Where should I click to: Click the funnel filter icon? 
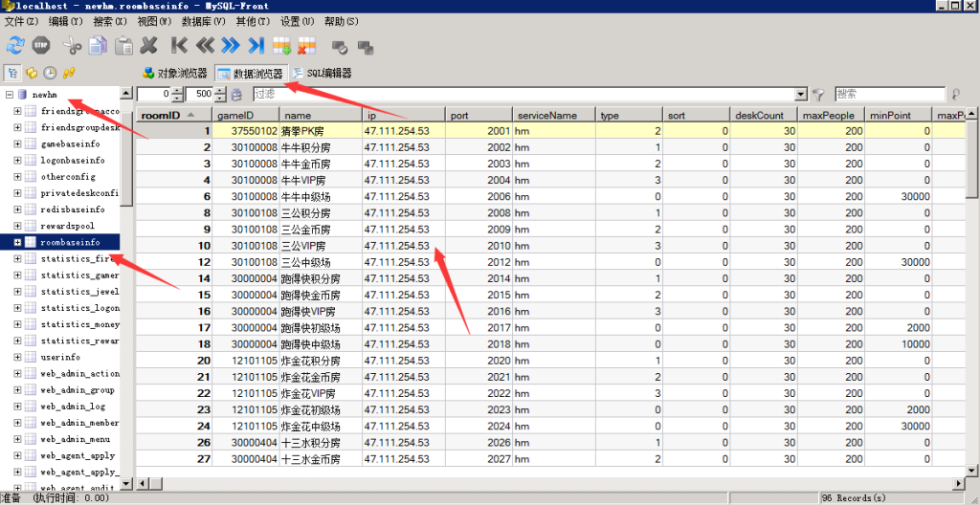click(x=818, y=94)
